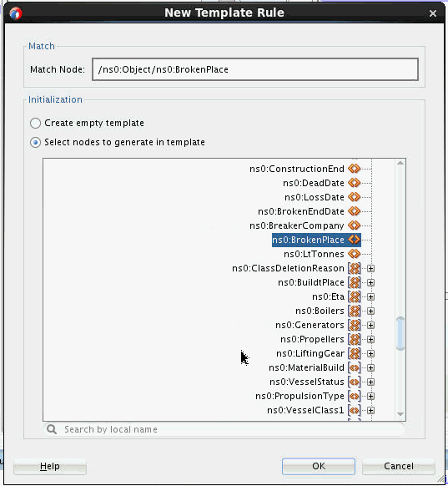The image size is (448, 486).
Task: Click the ns0:VesselClass1 node icon
Action: tap(355, 410)
